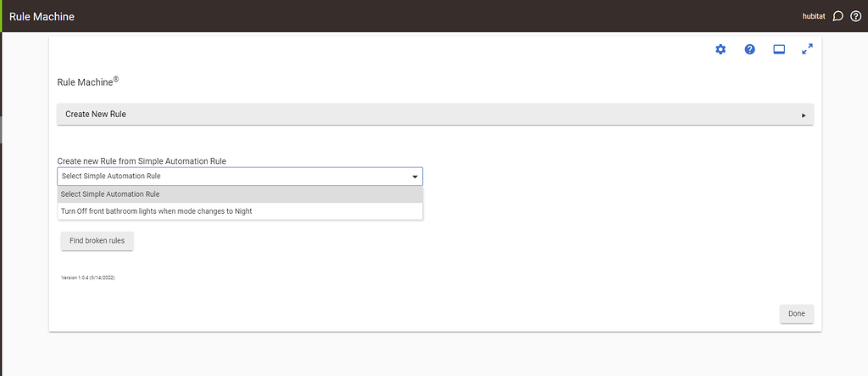Viewport: 868px width, 376px height.
Task: Click the Create New Rule bar
Action: click(x=435, y=115)
